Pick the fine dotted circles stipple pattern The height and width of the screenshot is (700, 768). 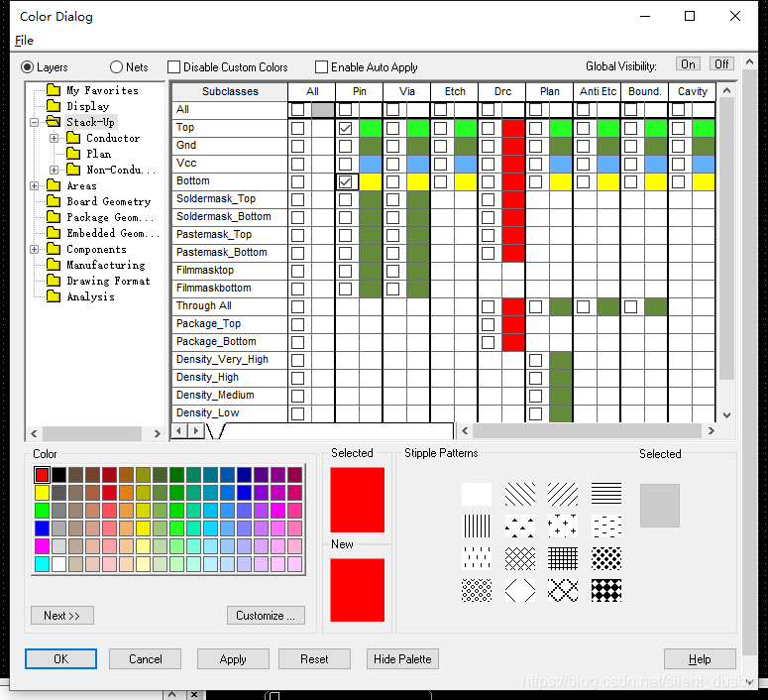(x=477, y=591)
